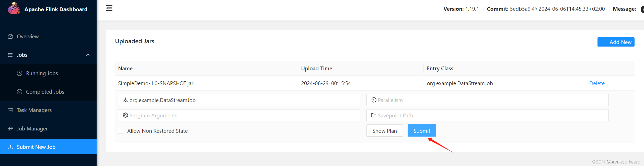This screenshot has height=166, width=644.
Task: Click the Task Managers schedule icon
Action: tap(10, 110)
